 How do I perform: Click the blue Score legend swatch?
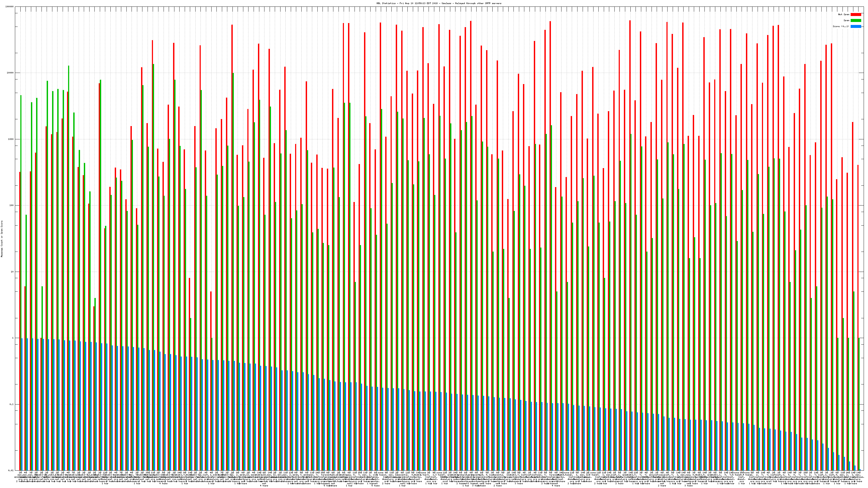(856, 26)
